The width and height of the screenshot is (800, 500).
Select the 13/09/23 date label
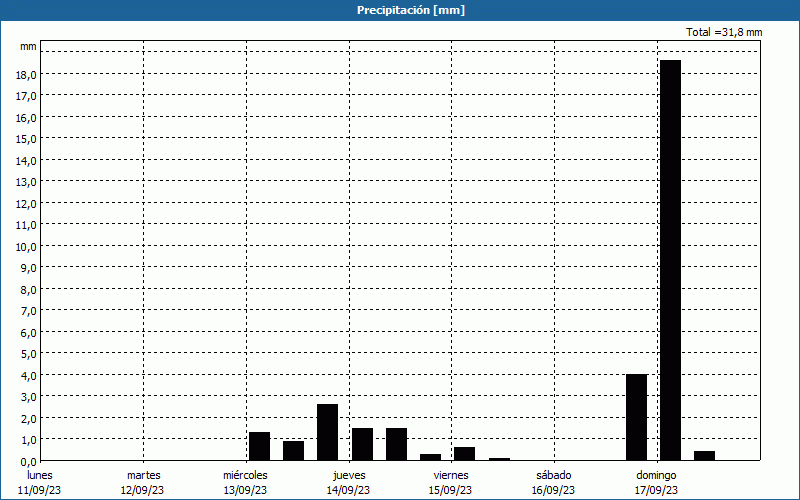click(245, 490)
